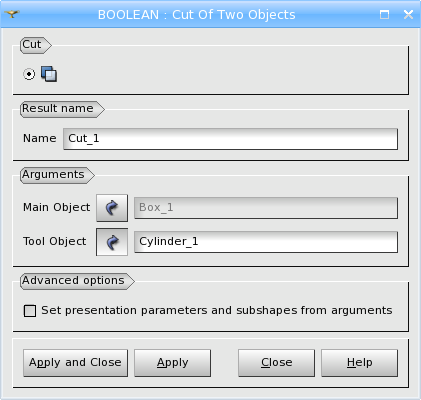This screenshot has width=421, height=400.
Task: Click the Cut operation overlapping squares icon
Action: [49, 74]
